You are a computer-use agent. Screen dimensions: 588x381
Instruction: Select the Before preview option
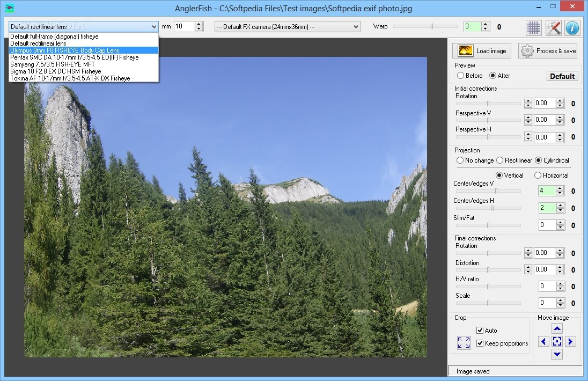[x=470, y=75]
